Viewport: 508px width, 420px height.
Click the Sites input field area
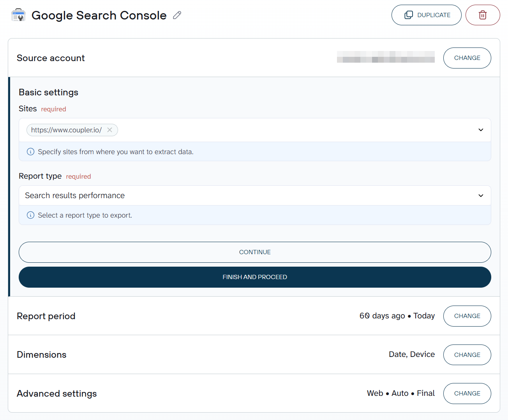click(255, 130)
